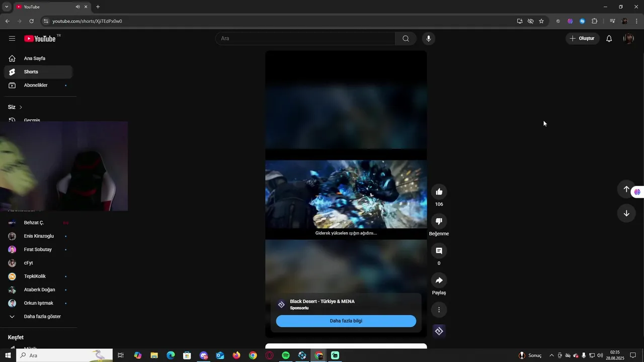Image resolution: width=644 pixels, height=362 pixels.
Task: Click the Black Desert sound/channel icon below options
Action: 439,331
